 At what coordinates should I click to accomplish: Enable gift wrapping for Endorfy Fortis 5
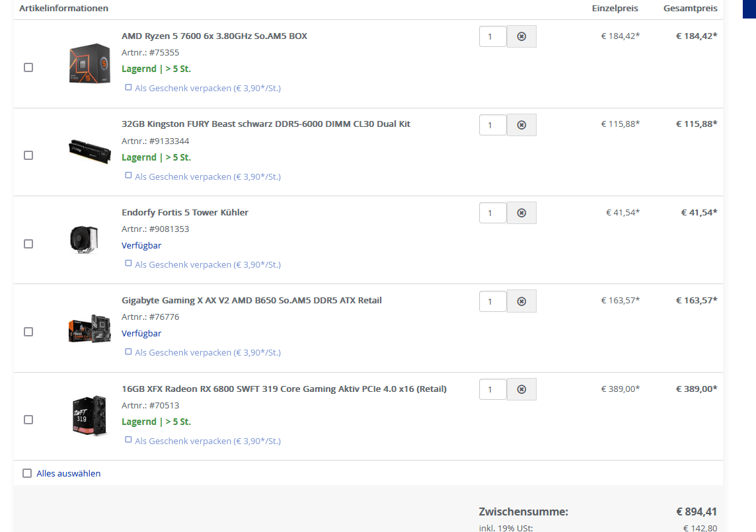pos(128,263)
